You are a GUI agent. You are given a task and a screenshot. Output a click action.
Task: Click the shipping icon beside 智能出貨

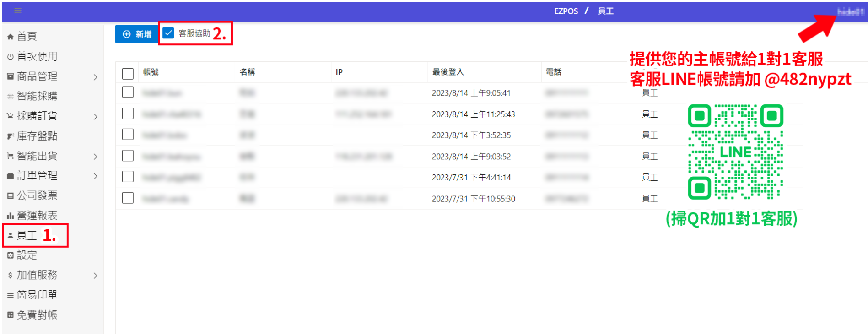(10, 156)
